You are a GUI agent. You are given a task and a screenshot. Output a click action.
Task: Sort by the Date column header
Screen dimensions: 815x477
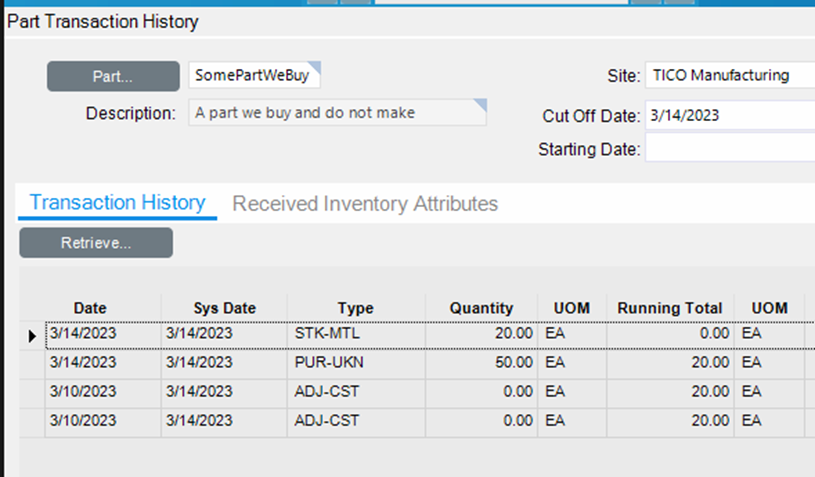click(x=90, y=308)
